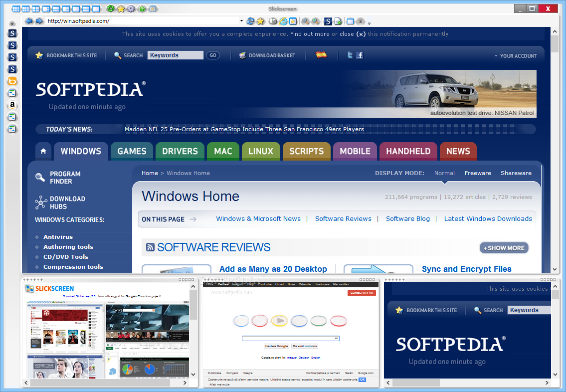This screenshot has width=566, height=392.
Task: Set display mode to Freeware
Action: pos(478,173)
